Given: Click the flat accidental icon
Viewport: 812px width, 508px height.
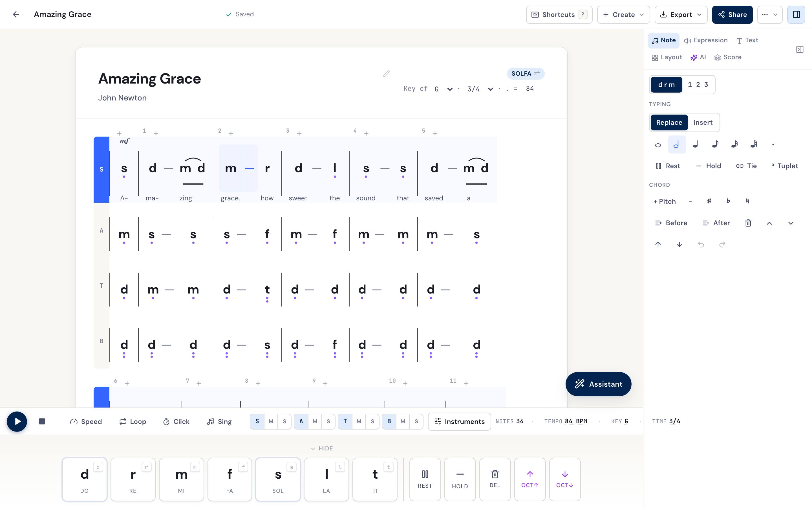Looking at the screenshot, I should click(728, 201).
